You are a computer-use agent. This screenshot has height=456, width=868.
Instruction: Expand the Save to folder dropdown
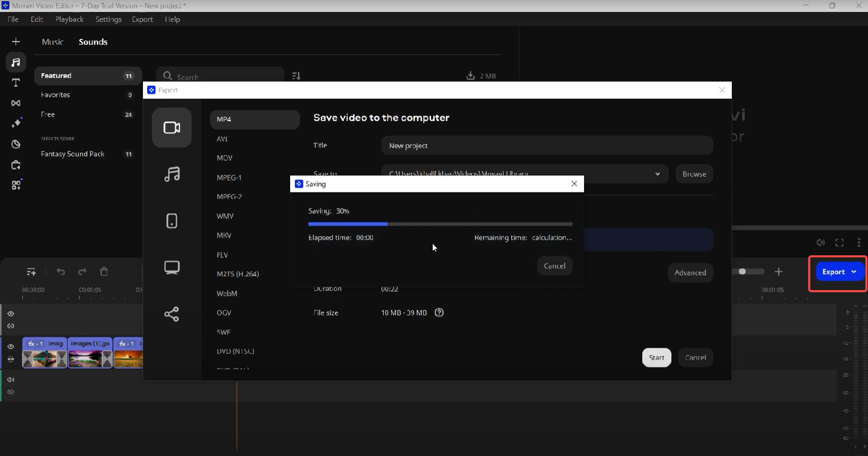657,174
